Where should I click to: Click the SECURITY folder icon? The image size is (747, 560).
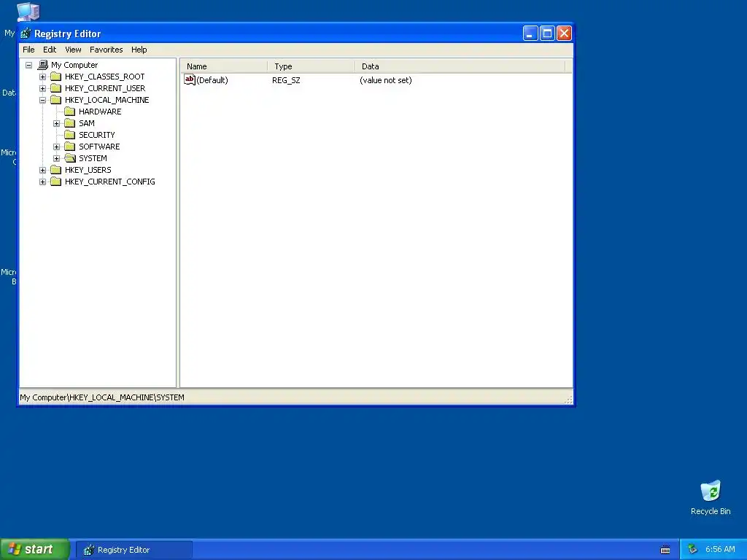69,135
